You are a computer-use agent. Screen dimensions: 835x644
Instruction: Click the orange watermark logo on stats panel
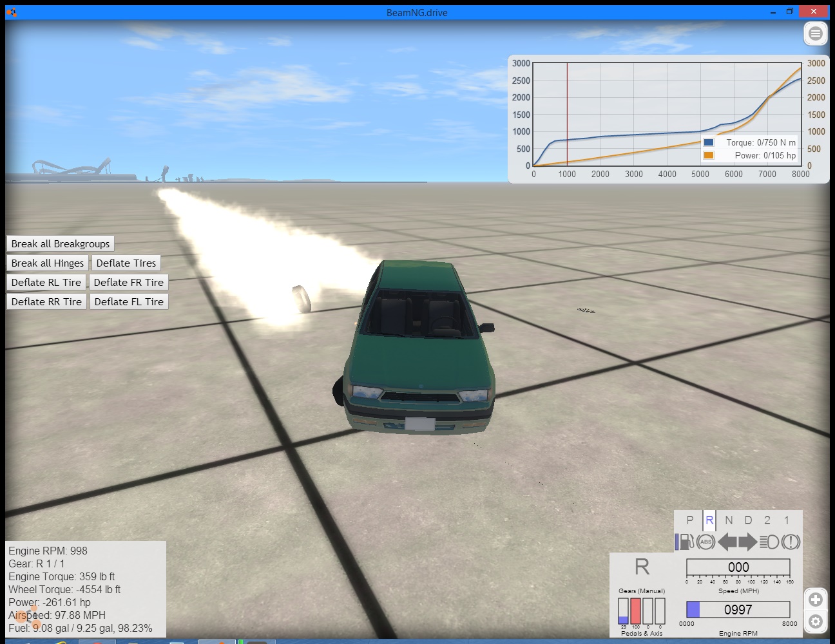click(29, 617)
